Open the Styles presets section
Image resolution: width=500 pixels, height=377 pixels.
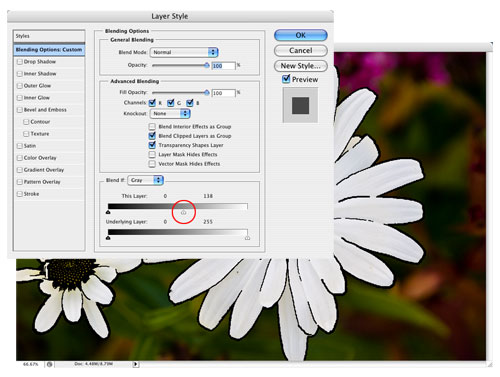click(x=49, y=36)
